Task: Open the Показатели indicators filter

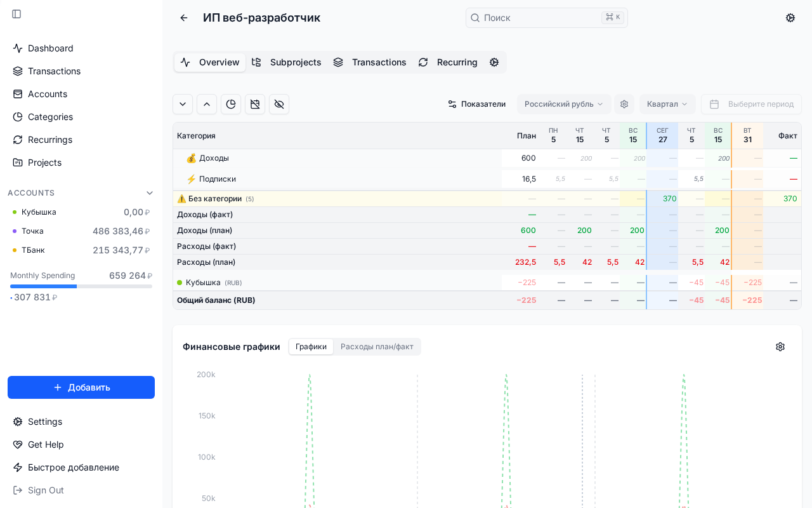Action: point(476,104)
